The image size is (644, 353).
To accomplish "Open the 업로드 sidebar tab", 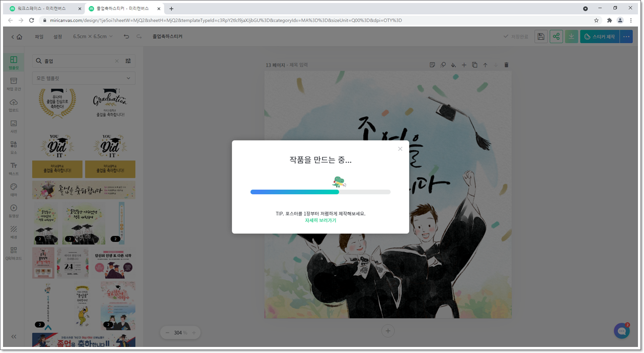I will coord(14,105).
